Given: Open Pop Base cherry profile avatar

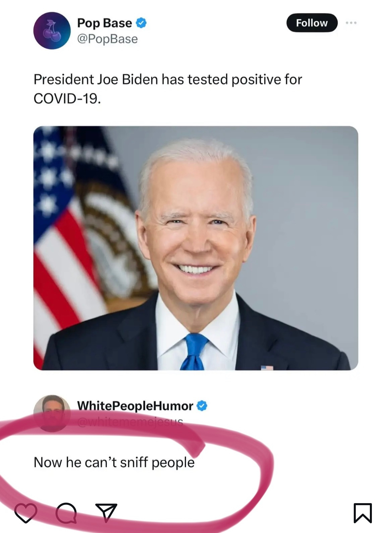Looking at the screenshot, I should pyautogui.click(x=52, y=31).
